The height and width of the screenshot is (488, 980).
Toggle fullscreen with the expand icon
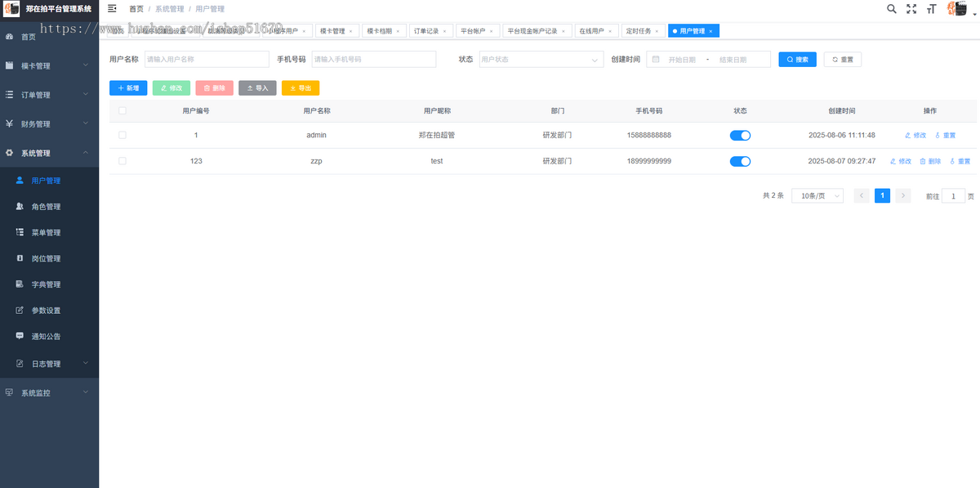click(911, 8)
